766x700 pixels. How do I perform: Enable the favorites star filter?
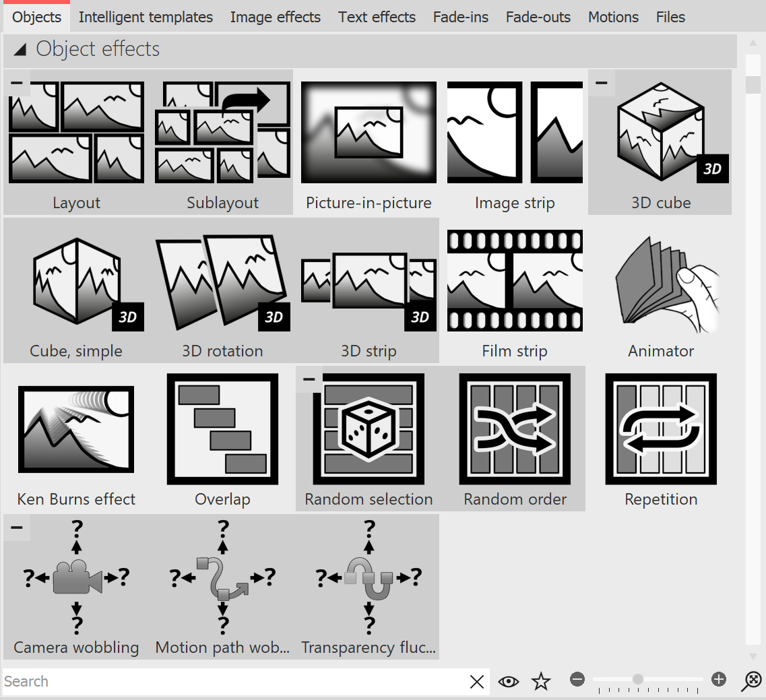point(541,681)
